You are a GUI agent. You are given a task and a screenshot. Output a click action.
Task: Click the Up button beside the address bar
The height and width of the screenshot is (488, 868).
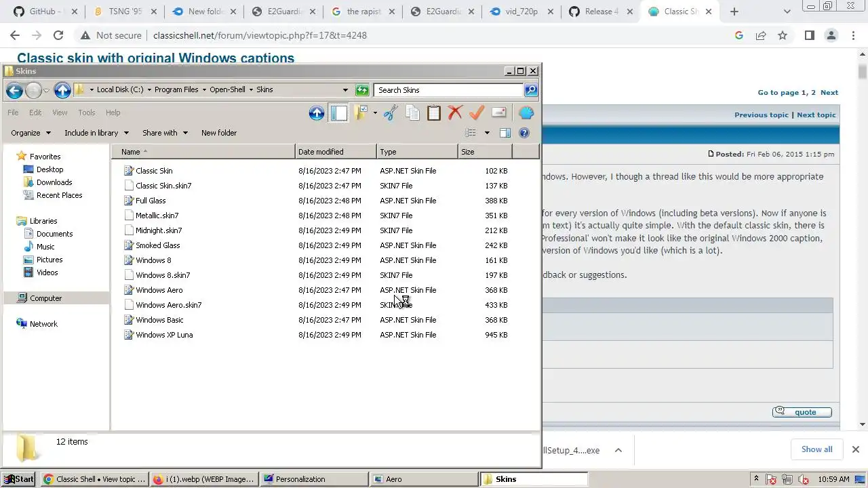(x=62, y=90)
